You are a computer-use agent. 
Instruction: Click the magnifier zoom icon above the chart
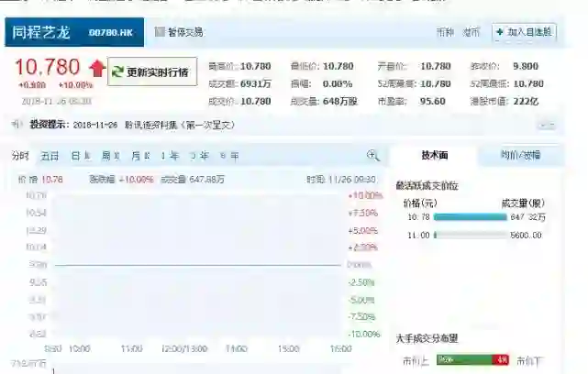(372, 155)
